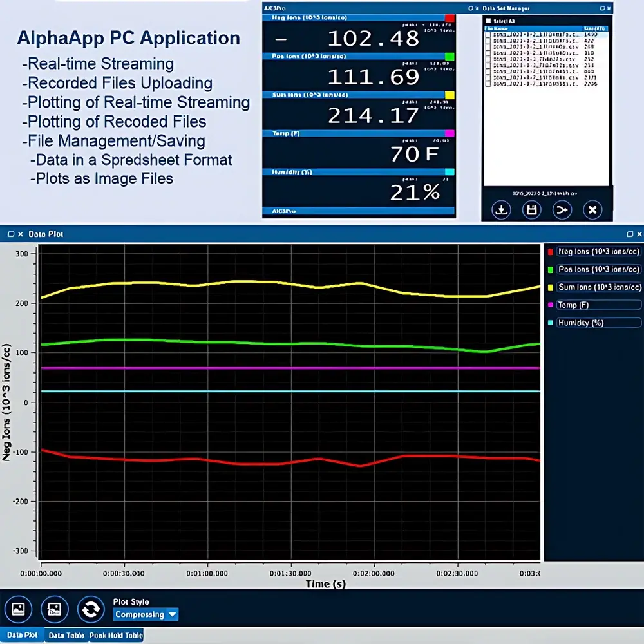Click the save icon in Data Set Manager
The height and width of the screenshot is (644, 644).
click(531, 210)
